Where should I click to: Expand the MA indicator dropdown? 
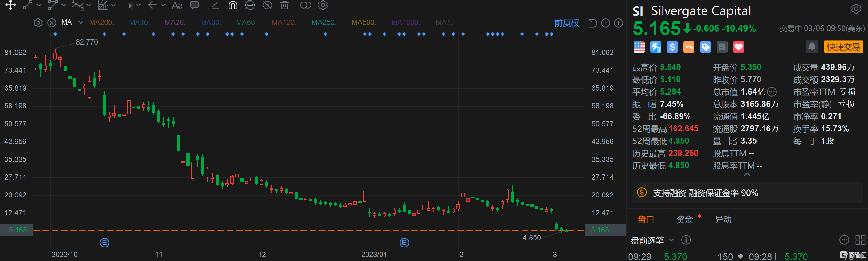click(x=80, y=22)
